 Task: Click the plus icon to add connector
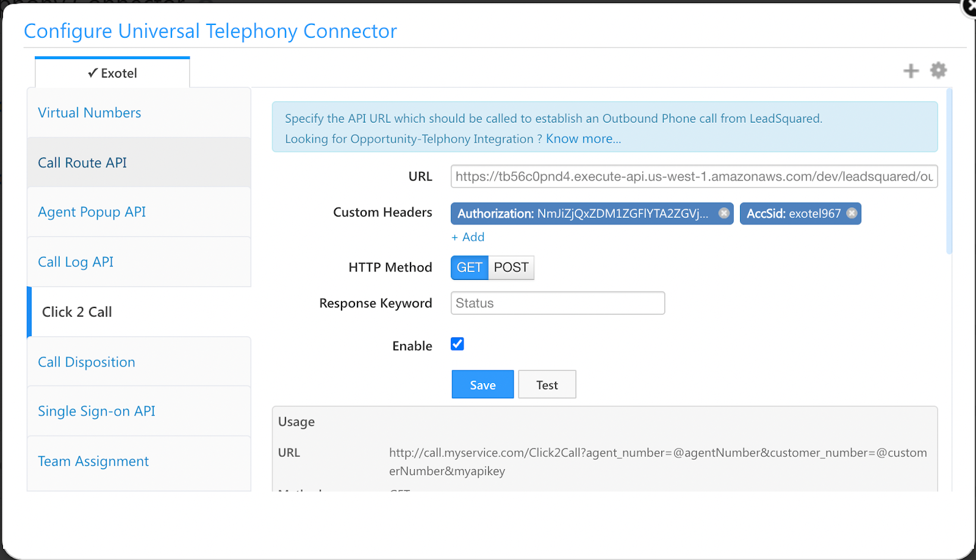pyautogui.click(x=911, y=71)
